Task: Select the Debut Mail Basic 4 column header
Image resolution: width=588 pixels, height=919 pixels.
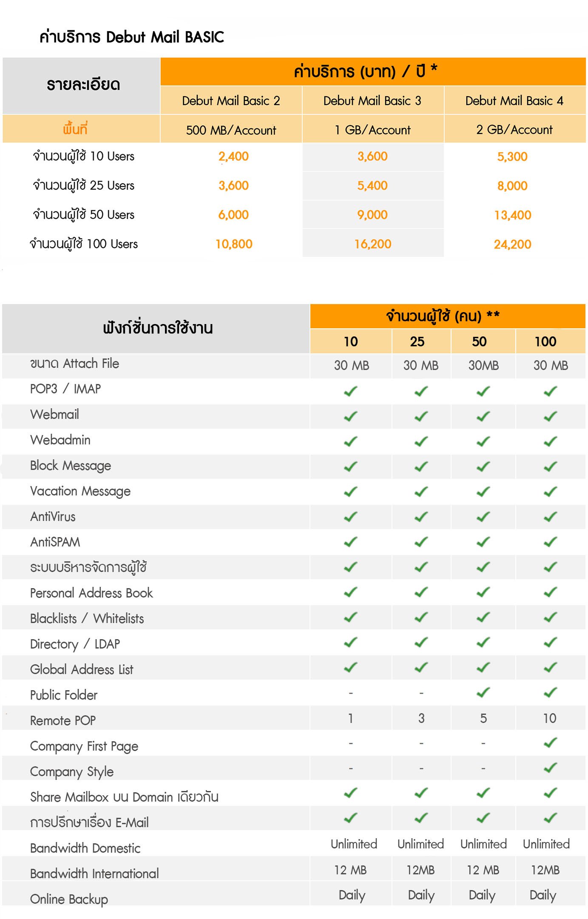Action: click(514, 101)
